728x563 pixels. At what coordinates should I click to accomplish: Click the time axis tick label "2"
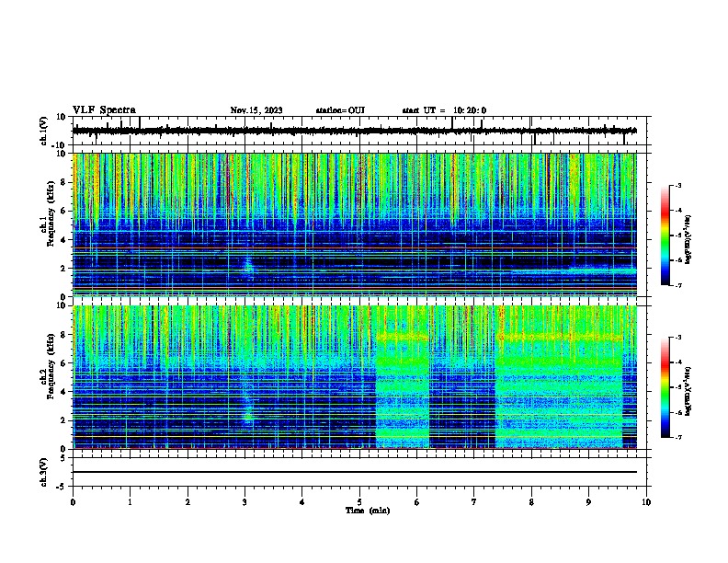click(188, 502)
